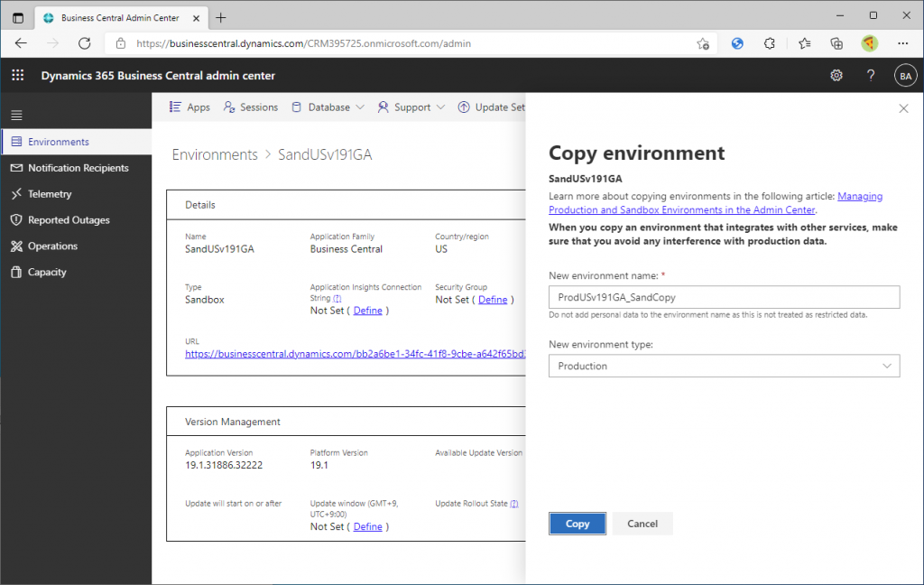The image size is (924, 585).
Task: Select Telemetry in the sidebar
Action: [76, 194]
